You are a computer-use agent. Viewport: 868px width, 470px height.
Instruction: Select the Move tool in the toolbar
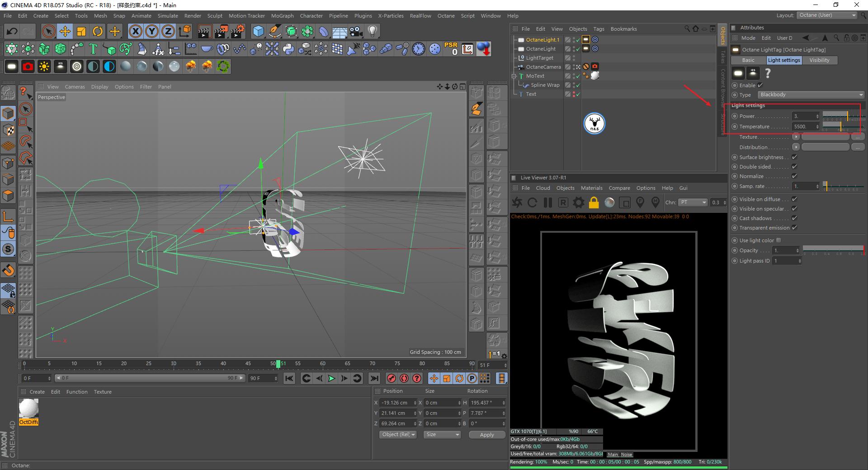click(65, 31)
